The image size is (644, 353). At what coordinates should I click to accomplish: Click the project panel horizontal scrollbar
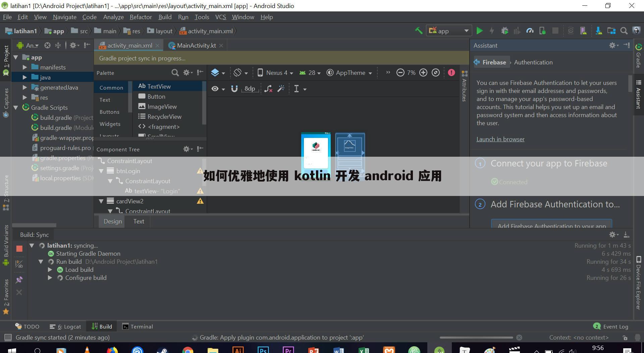pyautogui.click(x=34, y=225)
